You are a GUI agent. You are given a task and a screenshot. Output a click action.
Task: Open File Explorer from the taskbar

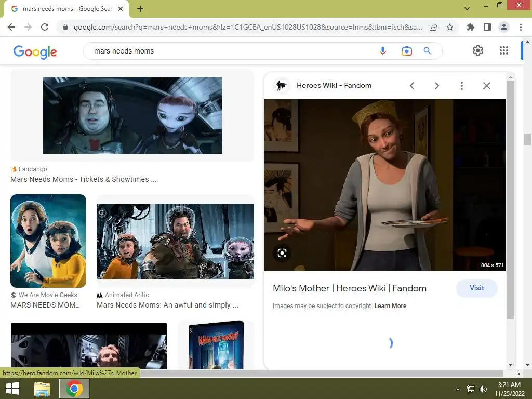(x=42, y=389)
